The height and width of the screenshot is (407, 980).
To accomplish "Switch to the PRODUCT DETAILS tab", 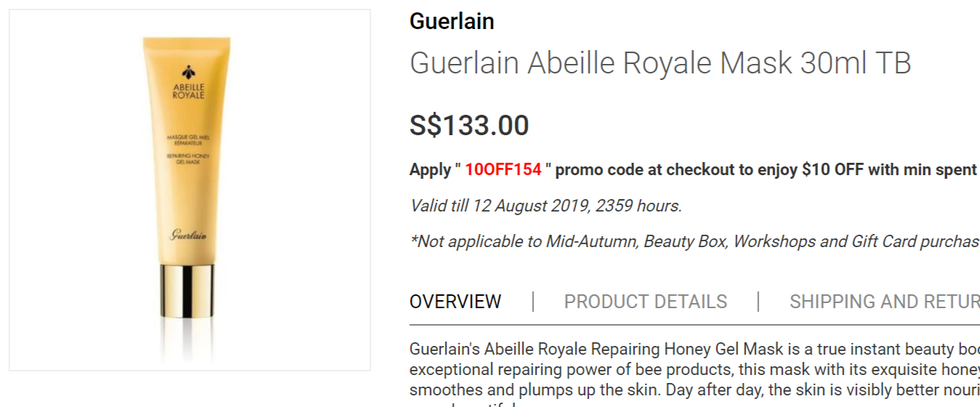I will (x=645, y=302).
